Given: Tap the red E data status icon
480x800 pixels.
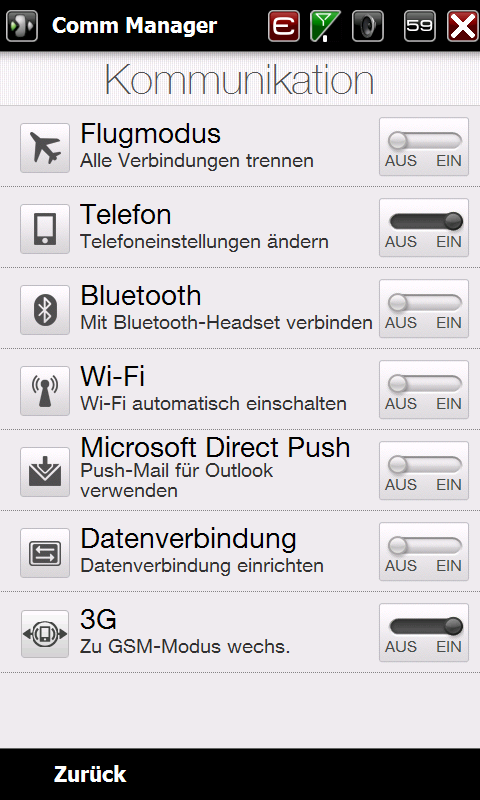Looking at the screenshot, I should (x=284, y=26).
